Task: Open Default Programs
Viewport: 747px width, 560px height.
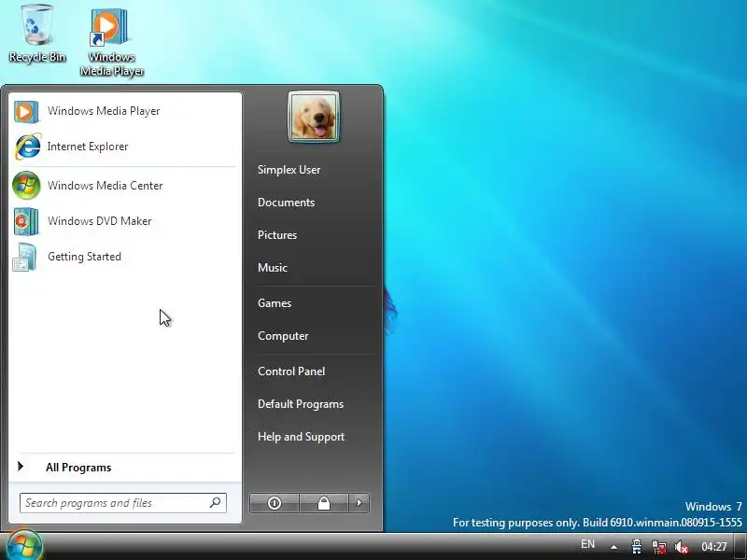Action: (x=301, y=404)
